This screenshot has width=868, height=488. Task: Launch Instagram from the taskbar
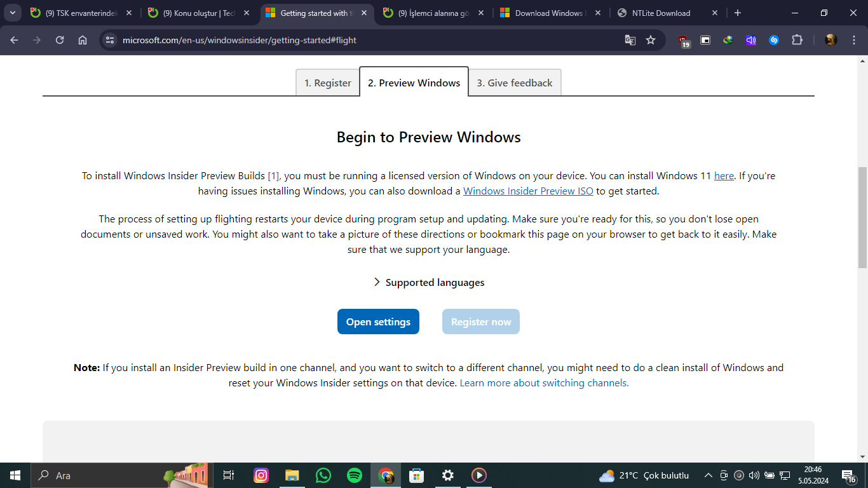(x=261, y=475)
